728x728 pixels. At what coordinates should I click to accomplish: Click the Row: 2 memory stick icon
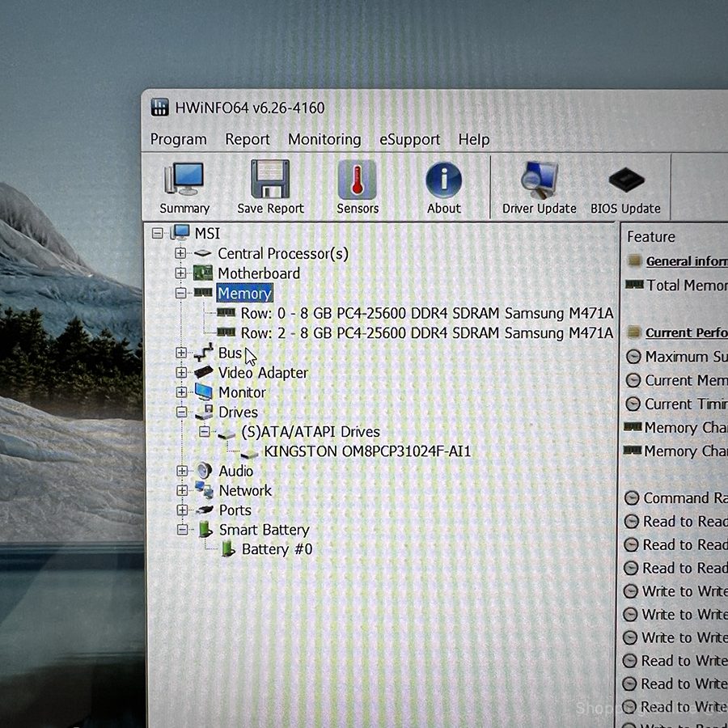[x=226, y=332]
